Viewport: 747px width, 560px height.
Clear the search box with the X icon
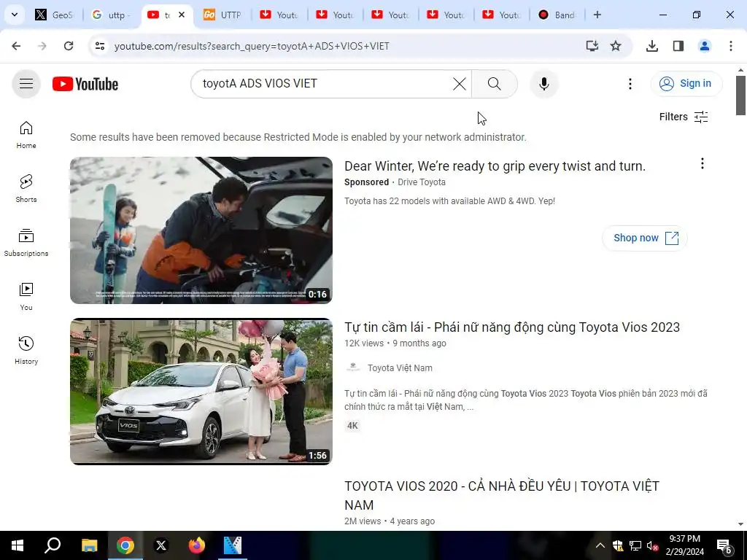click(x=460, y=84)
